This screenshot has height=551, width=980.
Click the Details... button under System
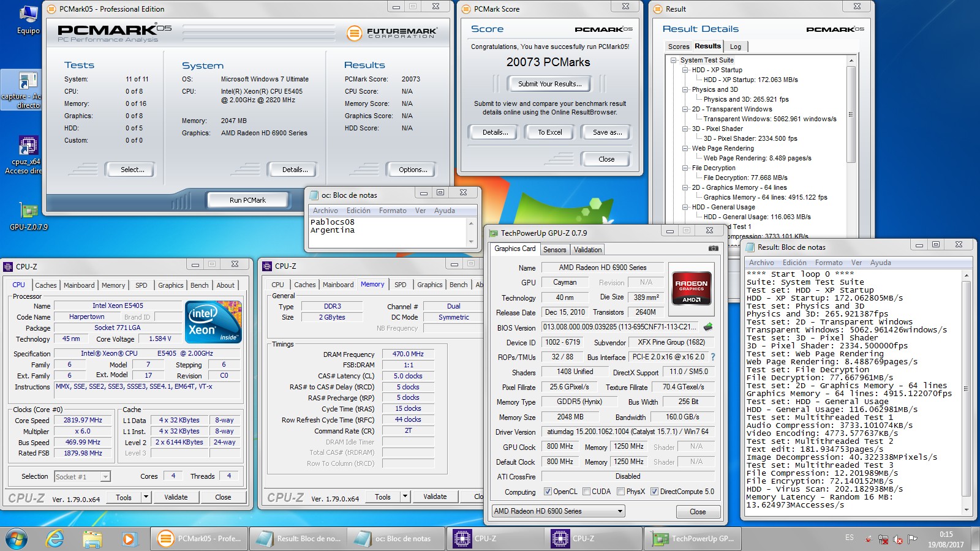click(295, 170)
